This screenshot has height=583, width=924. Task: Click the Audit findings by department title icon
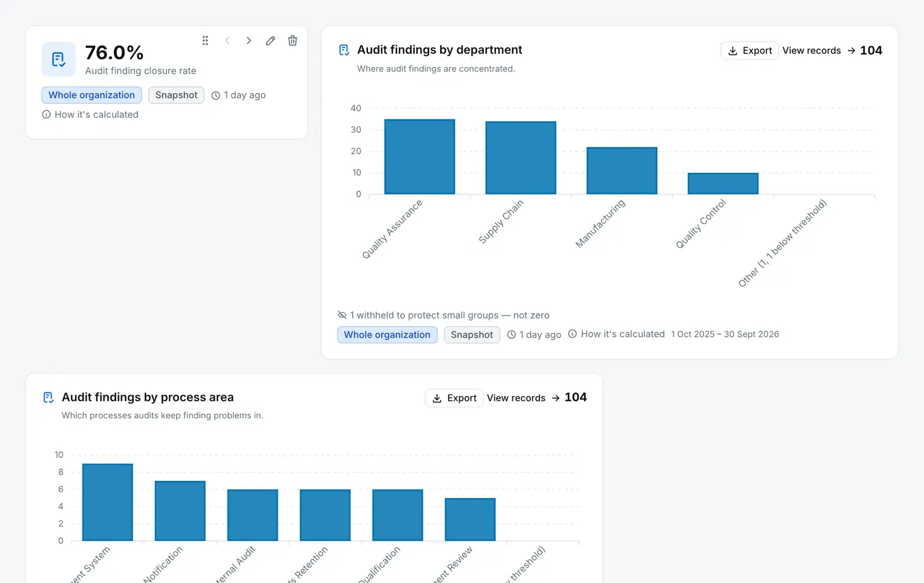(x=344, y=50)
